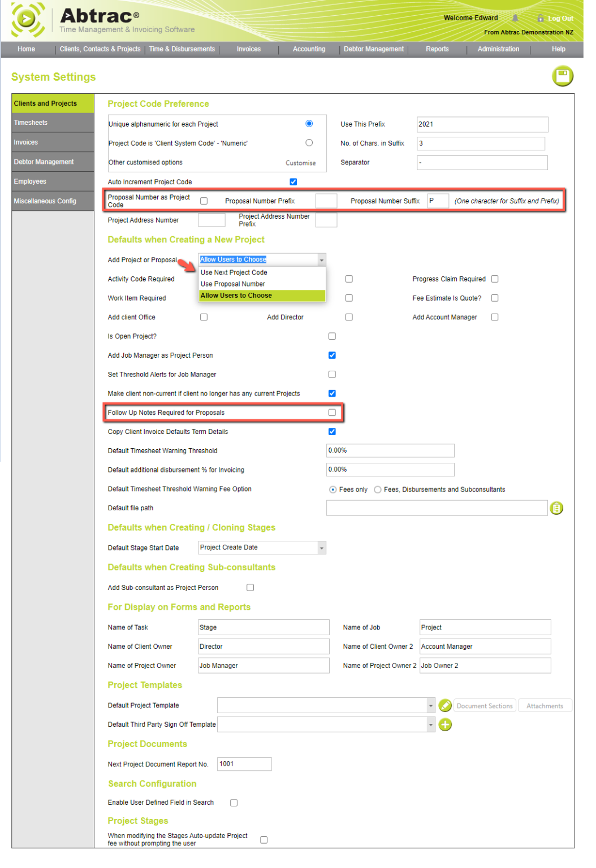Select the Miscellaneous Config sidebar item
This screenshot has width=596, height=868.
click(x=52, y=201)
